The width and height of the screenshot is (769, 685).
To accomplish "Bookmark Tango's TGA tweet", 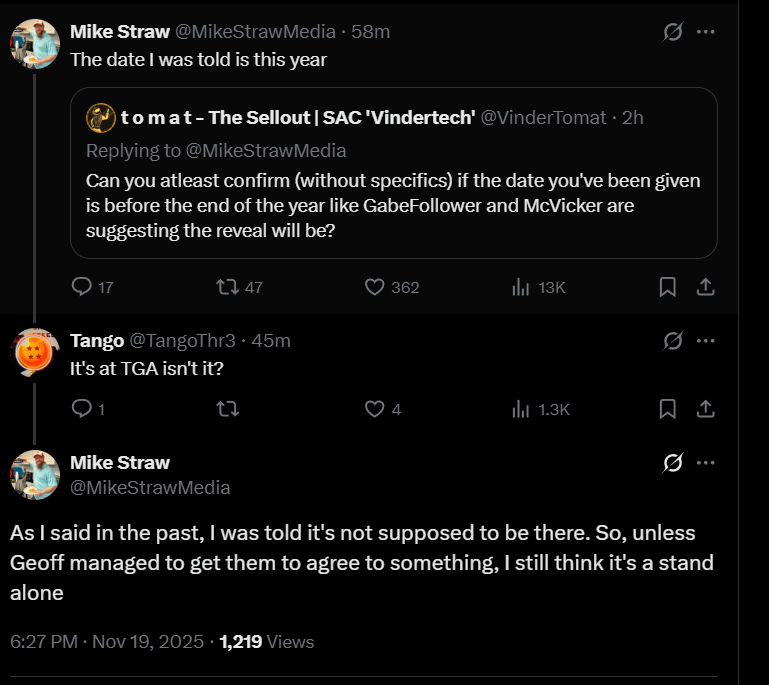I will 667,408.
